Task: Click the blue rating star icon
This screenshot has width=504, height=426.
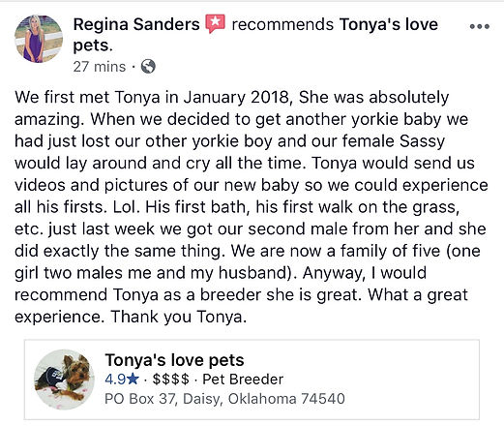Action: 133,379
